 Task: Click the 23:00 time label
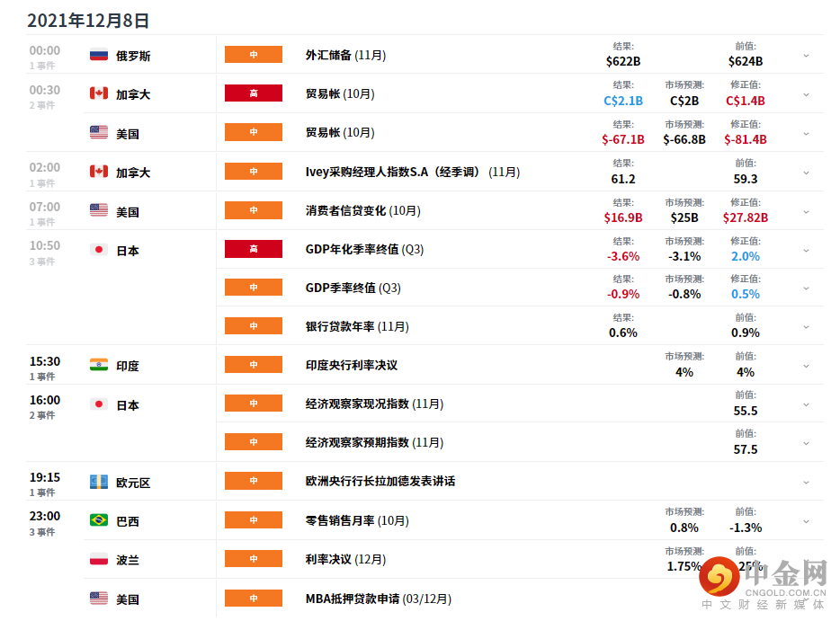[45, 516]
